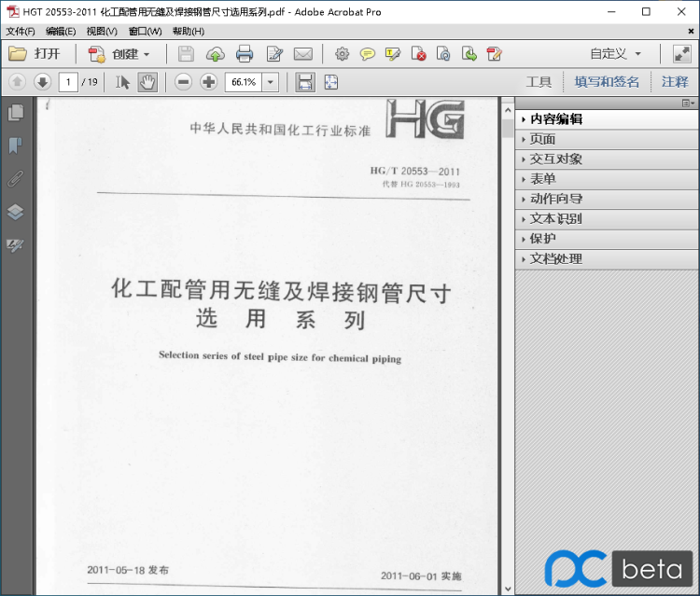
Task: Open the 窗口(W) menu
Action: click(x=145, y=31)
